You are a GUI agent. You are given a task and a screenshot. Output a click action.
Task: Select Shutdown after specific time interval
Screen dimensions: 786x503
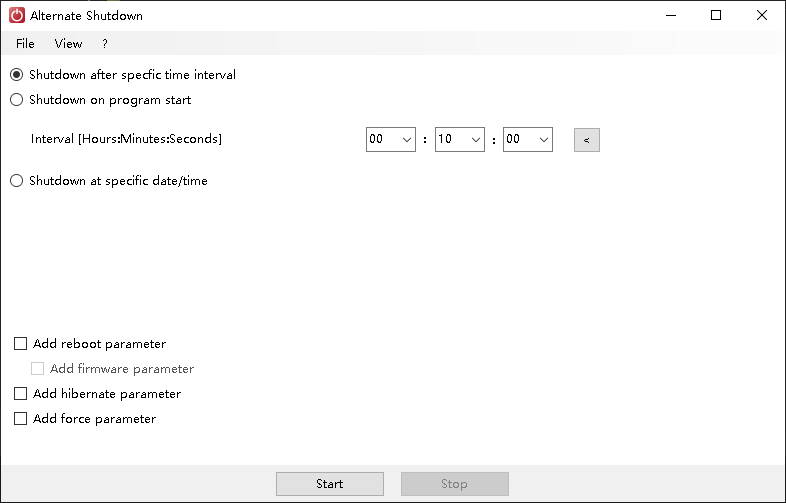[16, 75]
